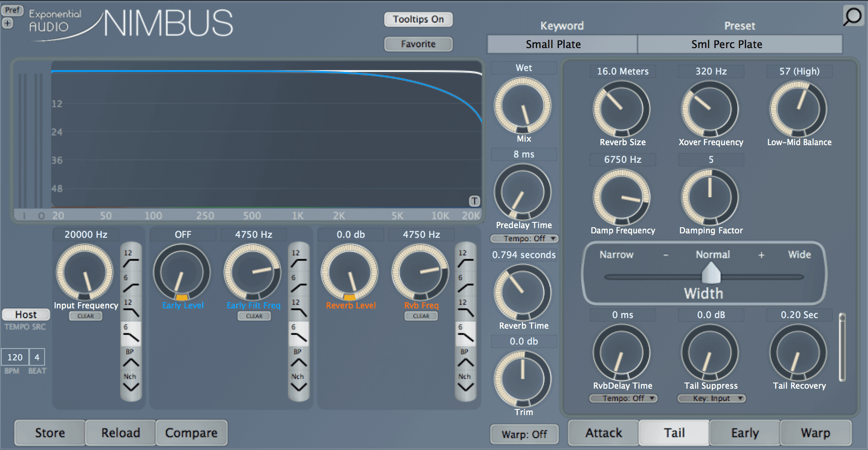Clear the Early Filt Freq setting
The width and height of the screenshot is (868, 450).
(254, 316)
